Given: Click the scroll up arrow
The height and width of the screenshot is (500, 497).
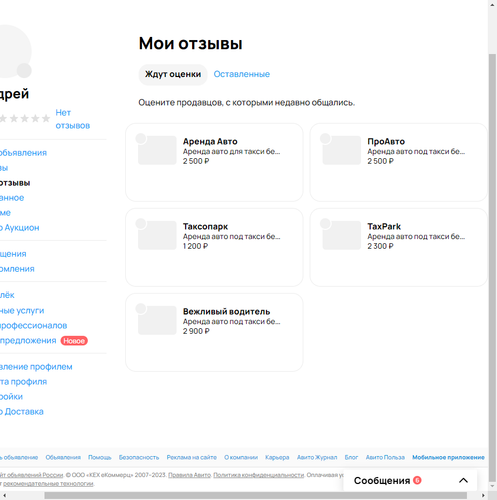Looking at the screenshot, I should [x=492, y=4].
